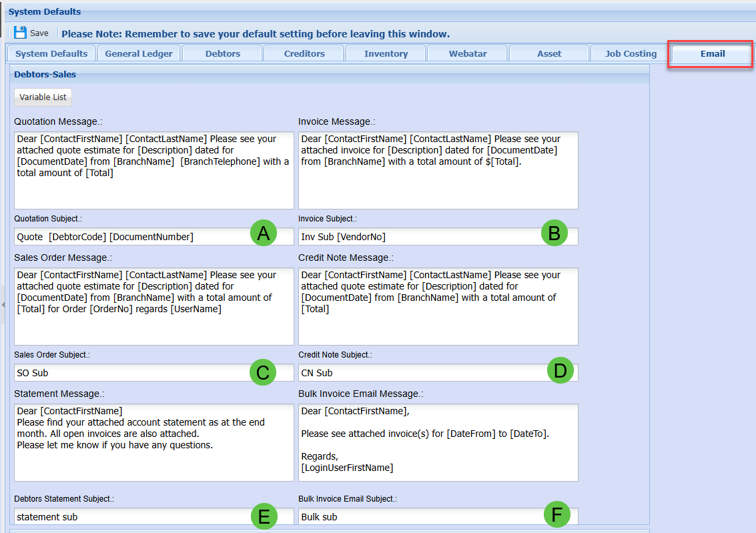Open the Debtors tab
The height and width of the screenshot is (533, 756).
(223, 53)
